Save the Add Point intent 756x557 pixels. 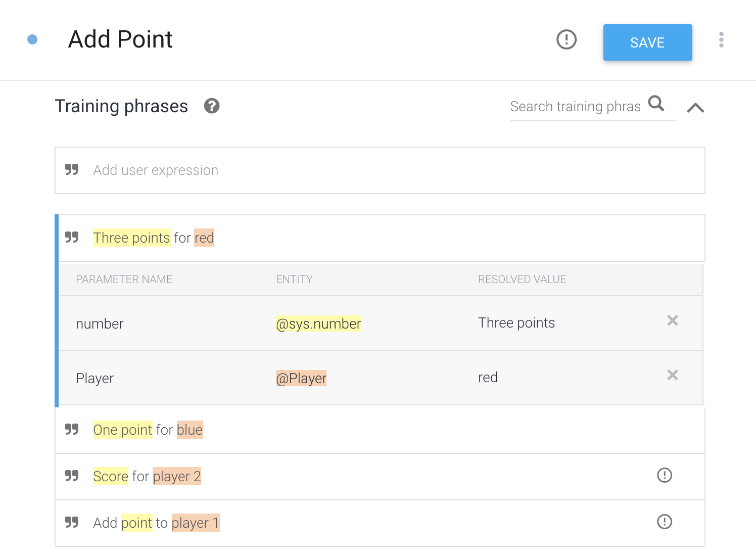pos(647,42)
